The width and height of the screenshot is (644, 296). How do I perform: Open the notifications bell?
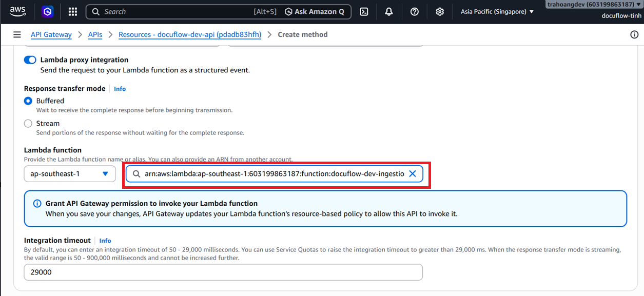(389, 11)
